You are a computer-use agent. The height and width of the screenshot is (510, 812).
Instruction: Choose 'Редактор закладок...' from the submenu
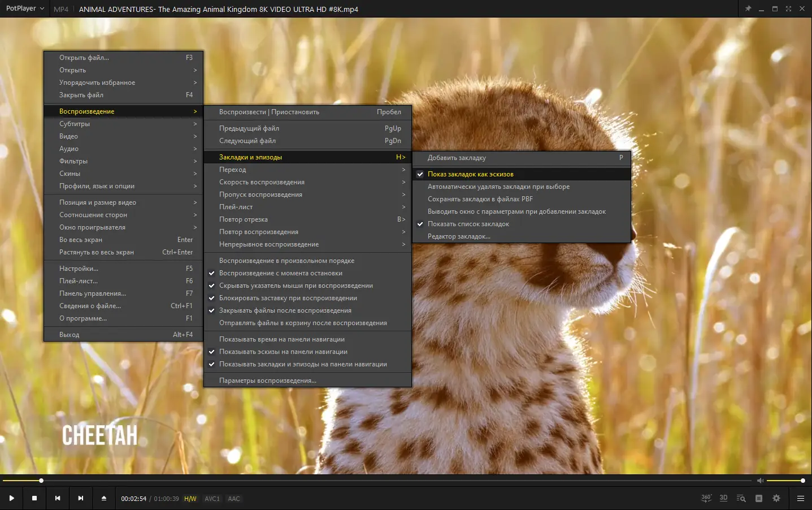[x=459, y=236]
